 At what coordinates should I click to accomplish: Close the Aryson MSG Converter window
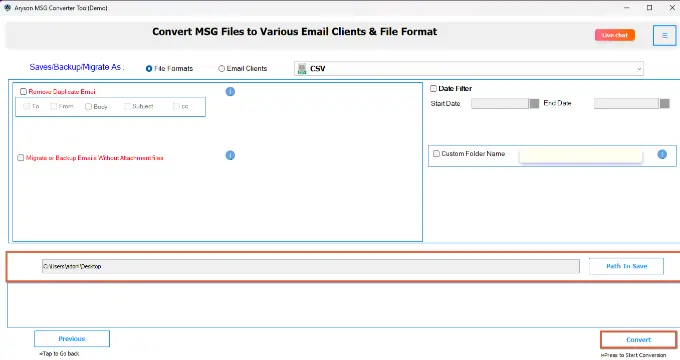click(672, 7)
